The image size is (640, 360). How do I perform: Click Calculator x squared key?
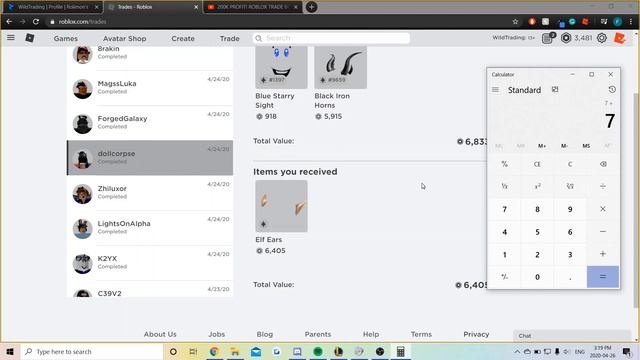pyautogui.click(x=537, y=186)
